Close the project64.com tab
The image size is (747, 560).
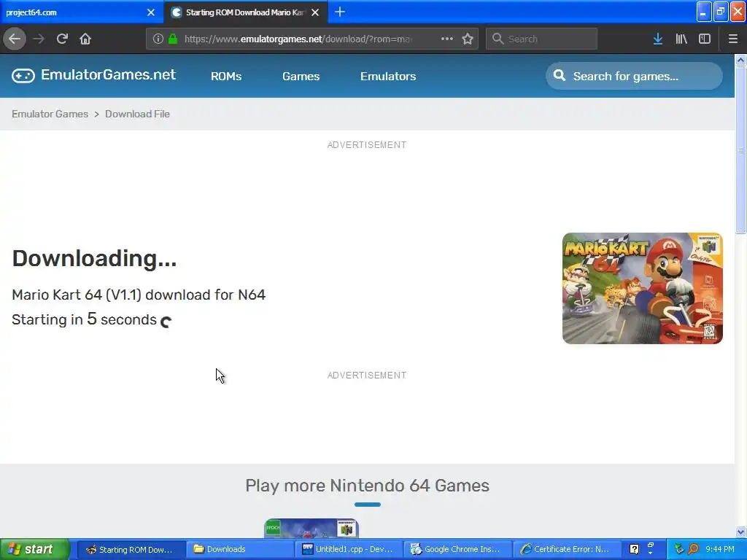point(151,12)
